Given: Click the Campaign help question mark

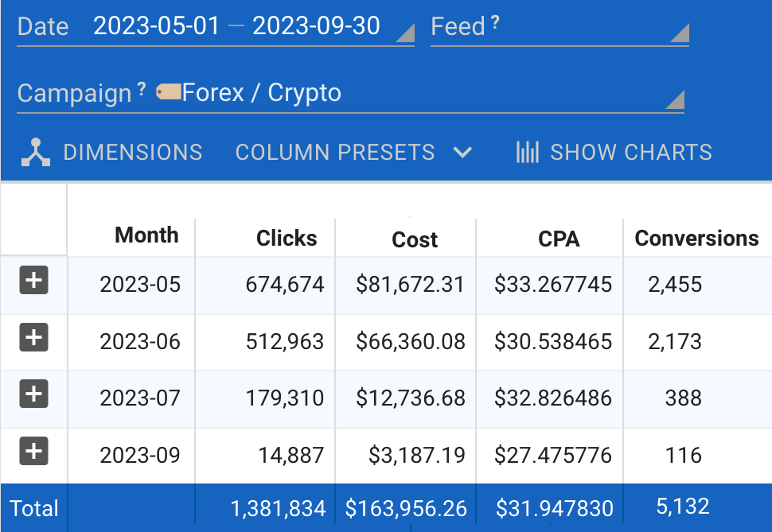Looking at the screenshot, I should [x=142, y=90].
